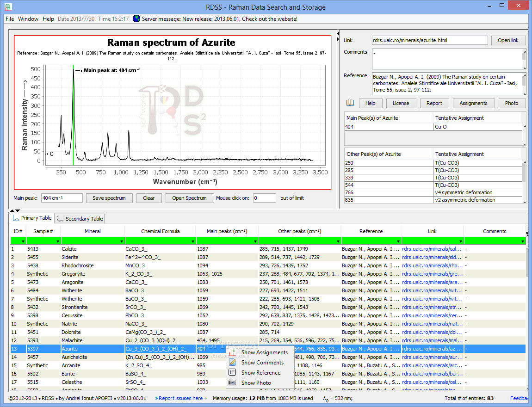Screen dimensions: 532x407
Task: Open the Calcite minerals link
Action: pos(432,249)
